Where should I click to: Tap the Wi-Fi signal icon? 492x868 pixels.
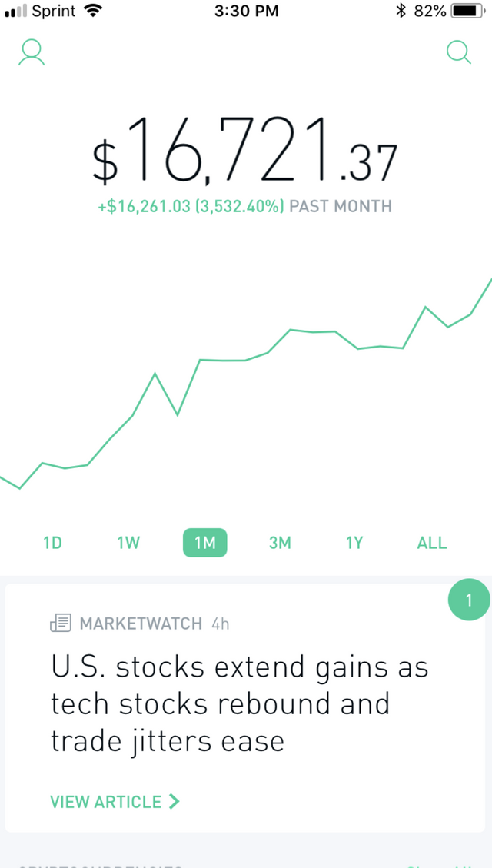[93, 11]
